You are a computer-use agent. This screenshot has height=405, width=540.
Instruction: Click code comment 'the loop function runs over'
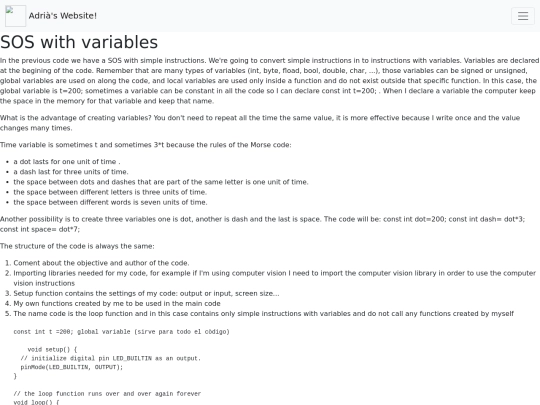[107, 393]
